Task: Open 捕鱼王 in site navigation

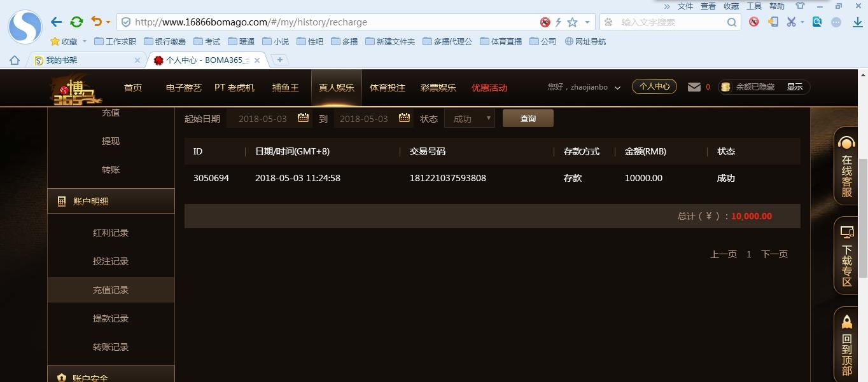Action: (285, 88)
